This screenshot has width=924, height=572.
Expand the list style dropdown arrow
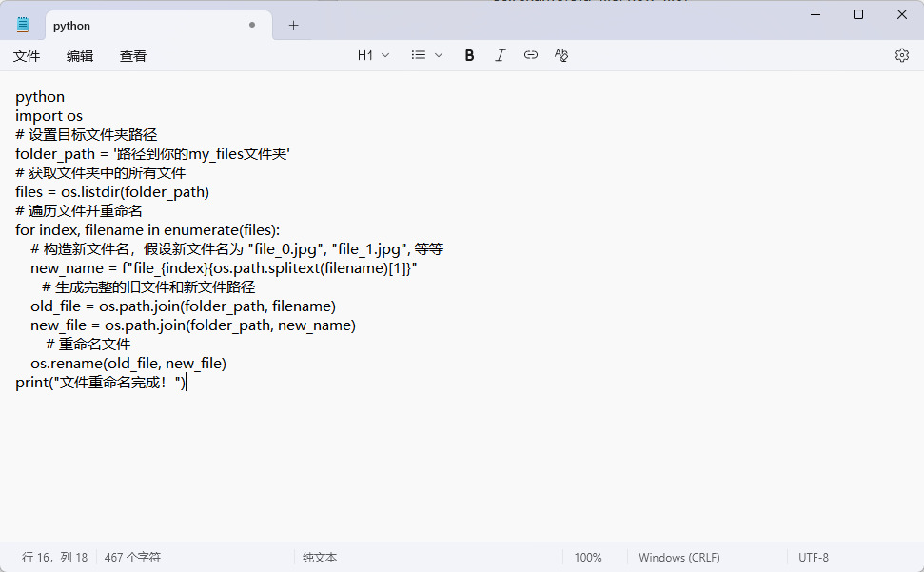(439, 55)
